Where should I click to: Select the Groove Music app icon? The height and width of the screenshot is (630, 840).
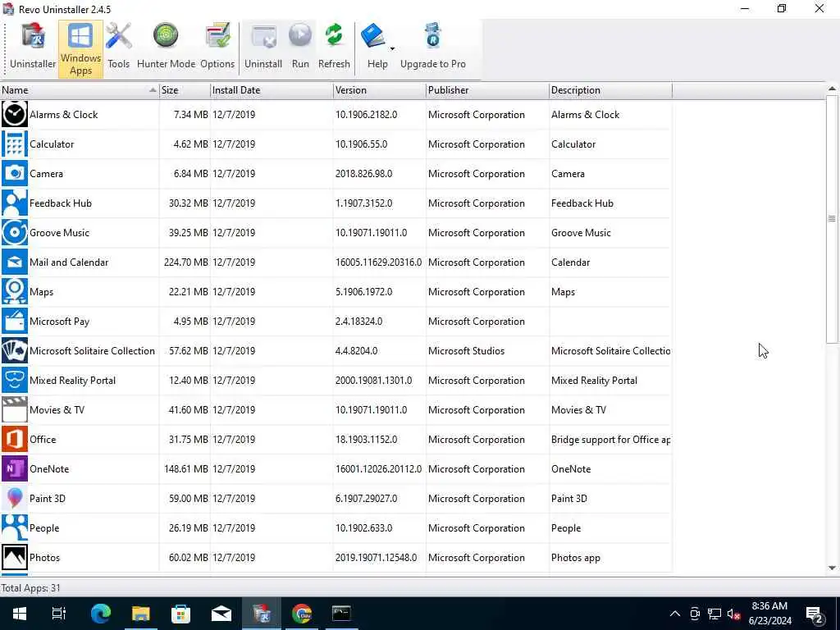click(x=15, y=232)
